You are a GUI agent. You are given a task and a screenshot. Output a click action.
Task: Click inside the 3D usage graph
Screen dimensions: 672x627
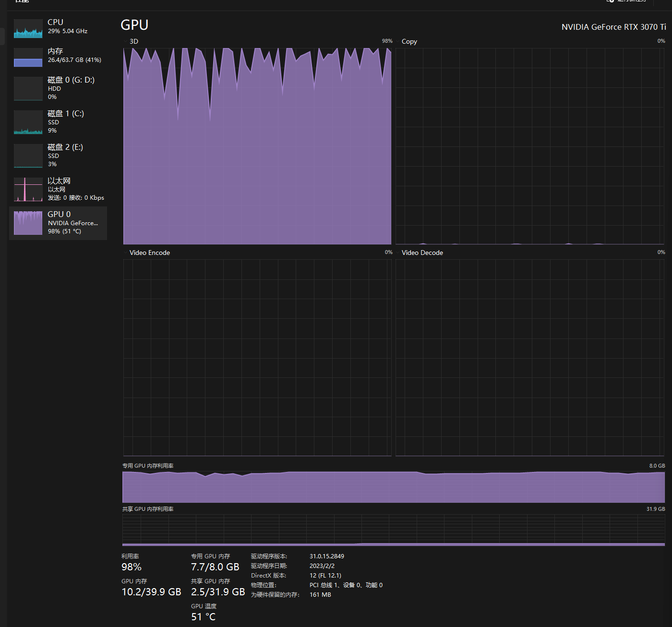point(257,146)
